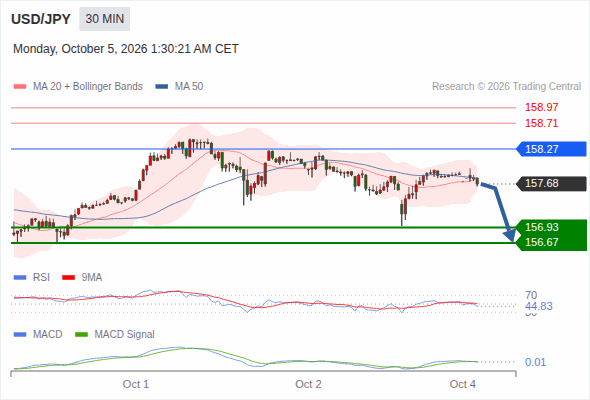Image resolution: width=590 pixels, height=400 pixels.
Task: Click the green 156.67 support tag
Action: (552, 242)
